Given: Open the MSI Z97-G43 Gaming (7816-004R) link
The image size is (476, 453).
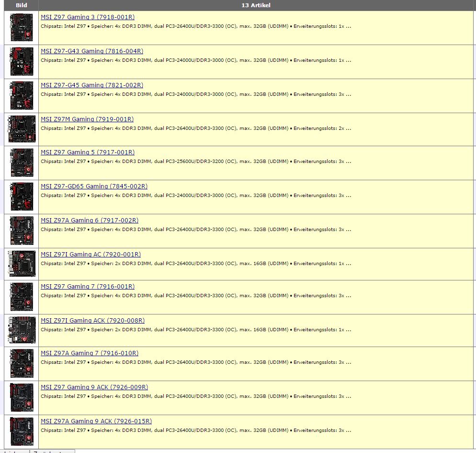Looking at the screenshot, I should [92, 51].
